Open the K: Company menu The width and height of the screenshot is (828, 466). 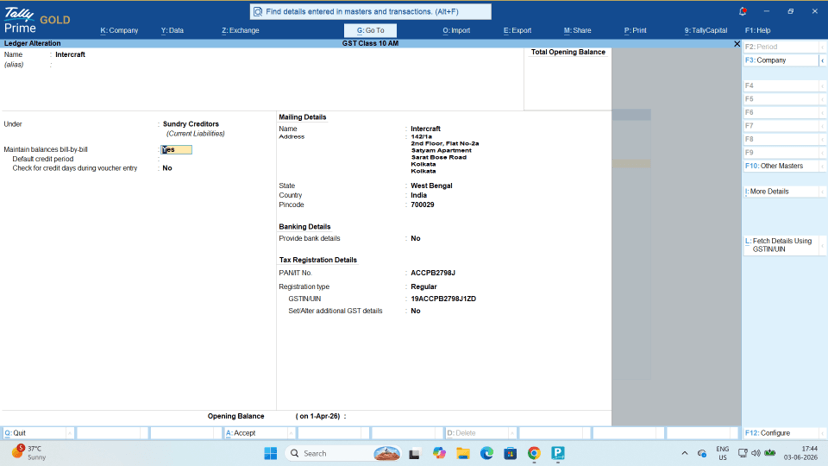[x=119, y=31]
